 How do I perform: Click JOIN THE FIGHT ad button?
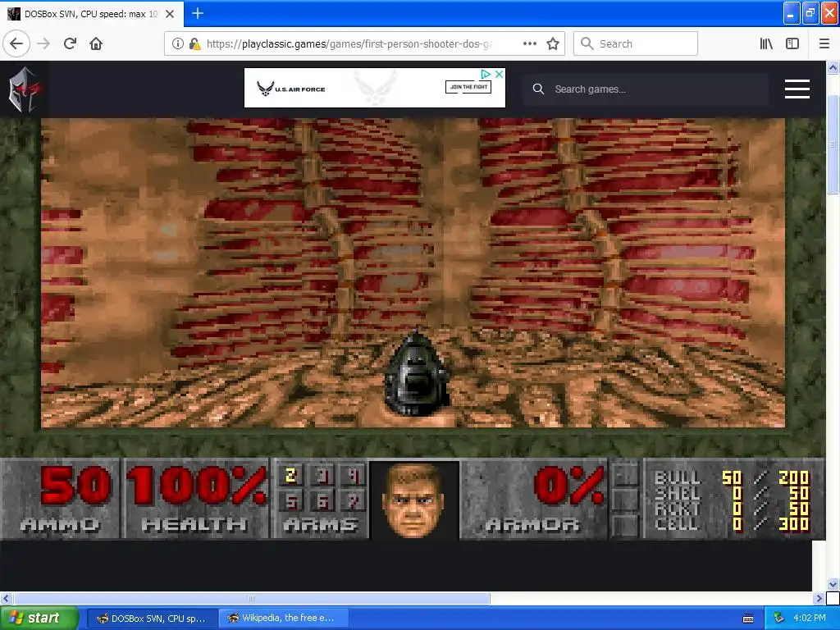[468, 87]
